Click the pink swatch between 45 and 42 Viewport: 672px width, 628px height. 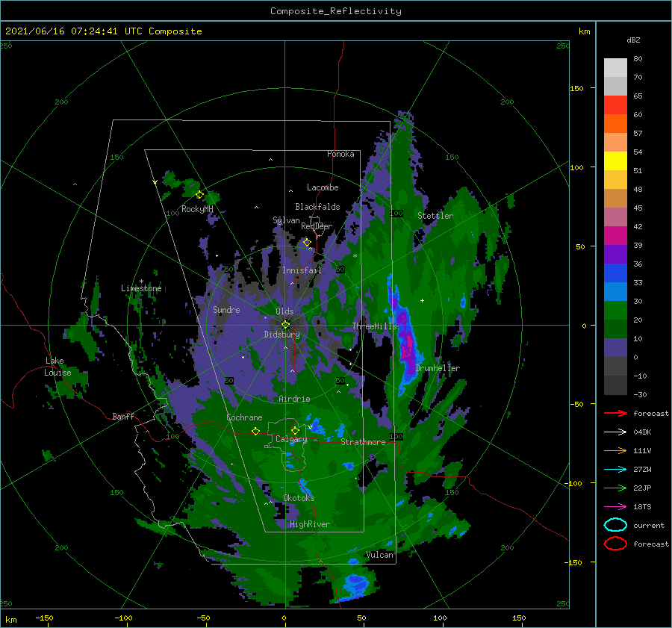[x=615, y=217]
